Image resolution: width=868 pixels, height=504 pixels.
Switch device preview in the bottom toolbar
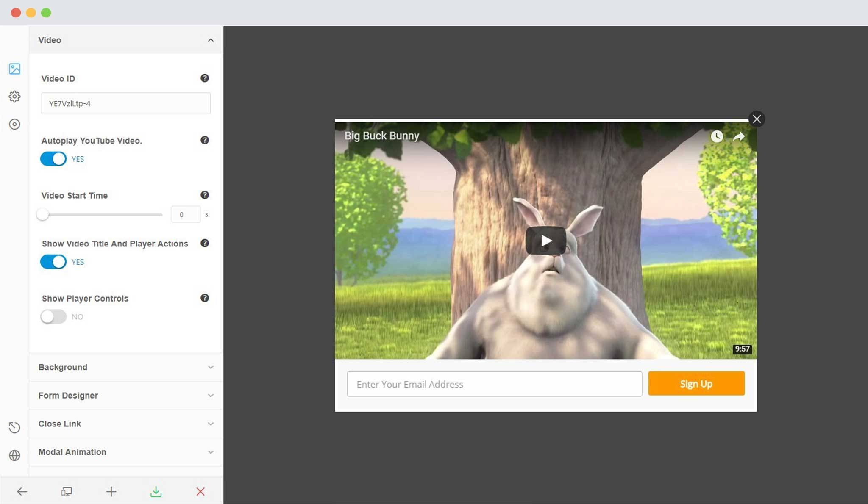click(x=67, y=491)
